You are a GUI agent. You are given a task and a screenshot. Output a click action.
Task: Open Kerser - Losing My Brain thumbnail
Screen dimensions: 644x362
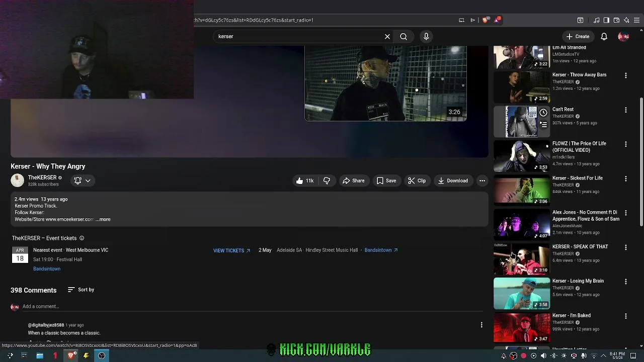tap(521, 293)
